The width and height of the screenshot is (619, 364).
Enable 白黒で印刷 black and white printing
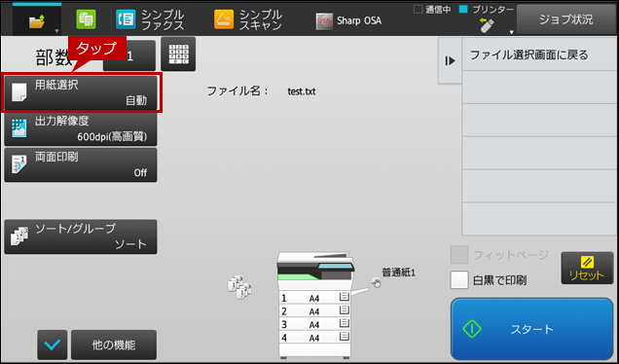[x=459, y=280]
